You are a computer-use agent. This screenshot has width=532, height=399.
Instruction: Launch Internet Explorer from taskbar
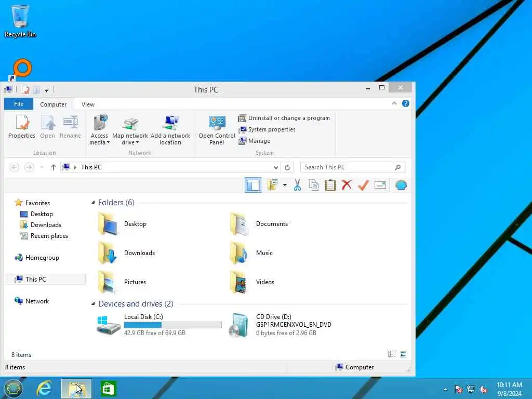click(44, 389)
